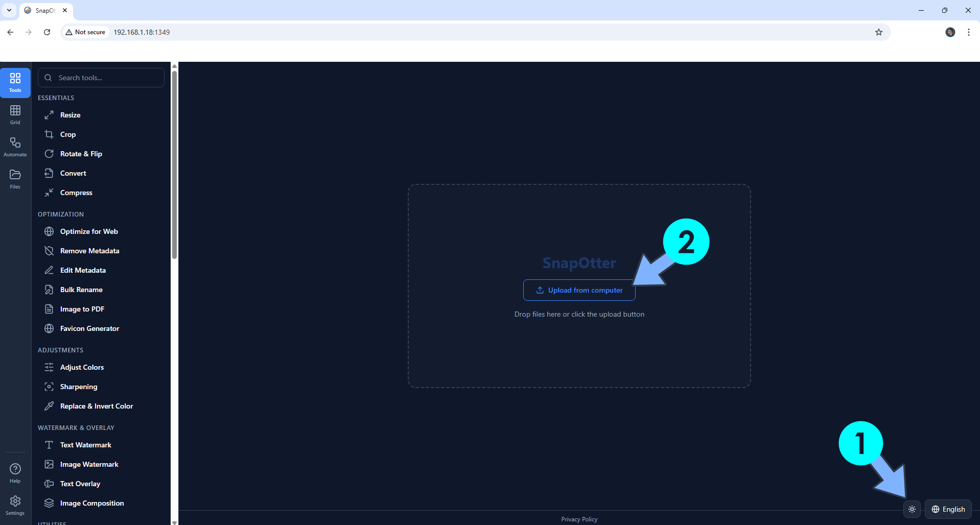This screenshot has width=980, height=525.
Task: Reload the page with the refresh icon
Action: [47, 32]
